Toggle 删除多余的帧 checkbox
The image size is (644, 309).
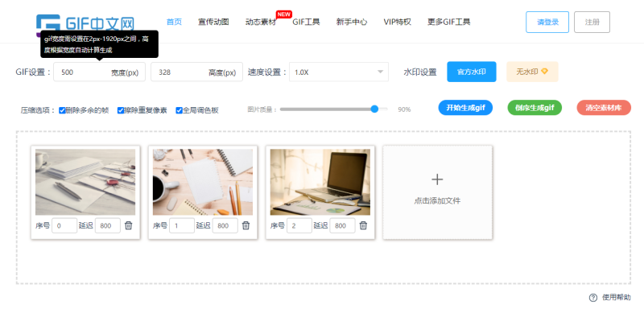pyautogui.click(x=63, y=110)
